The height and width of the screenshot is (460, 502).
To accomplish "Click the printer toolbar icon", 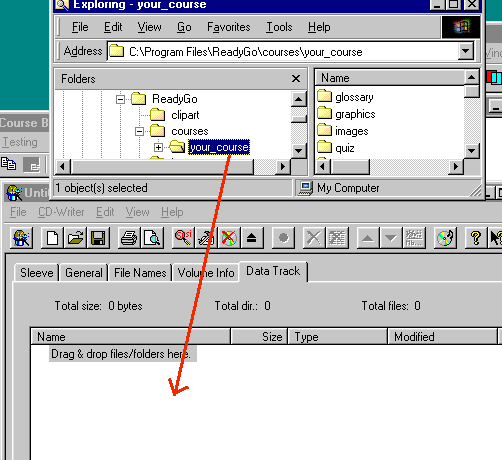I will coord(129,238).
